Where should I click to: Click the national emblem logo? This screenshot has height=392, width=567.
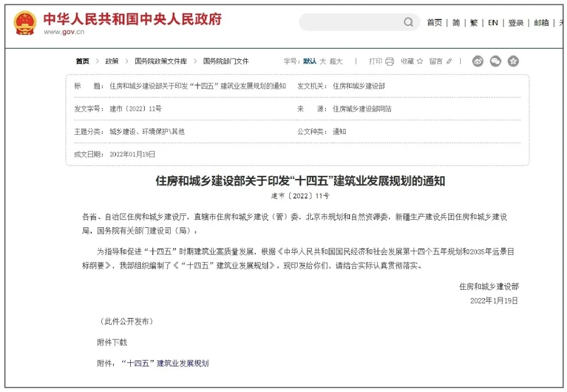25,23
